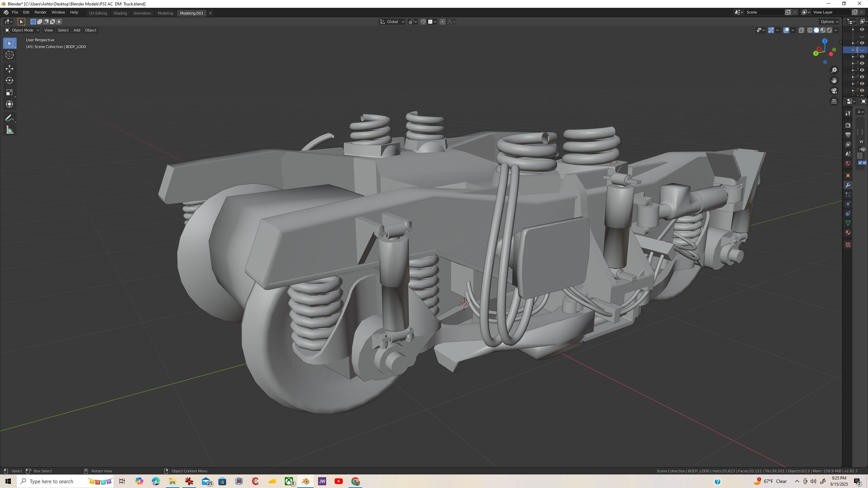This screenshot has width=868, height=488.
Task: Open the Options dropdown in header
Action: click(x=829, y=22)
